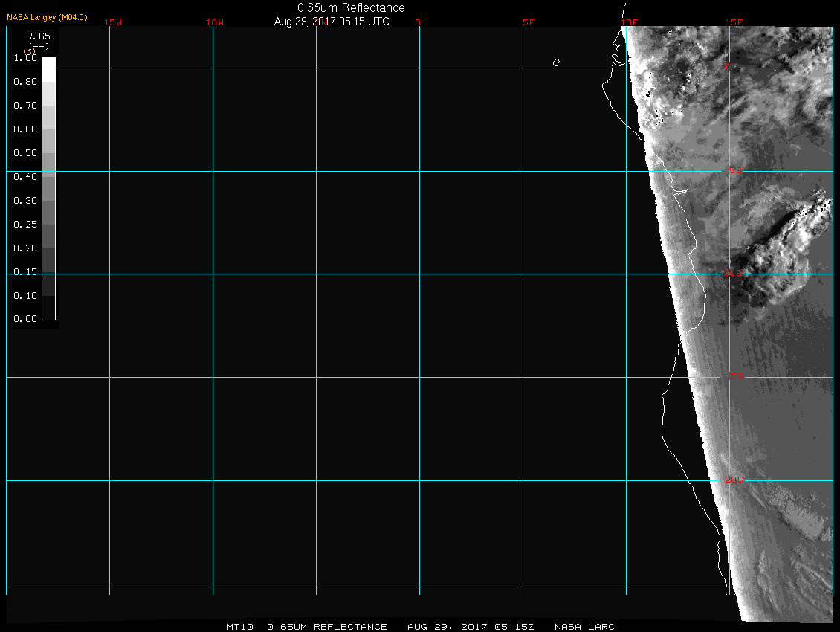The height and width of the screenshot is (632, 840).
Task: Click the 20S latitude label
Action: click(x=734, y=480)
